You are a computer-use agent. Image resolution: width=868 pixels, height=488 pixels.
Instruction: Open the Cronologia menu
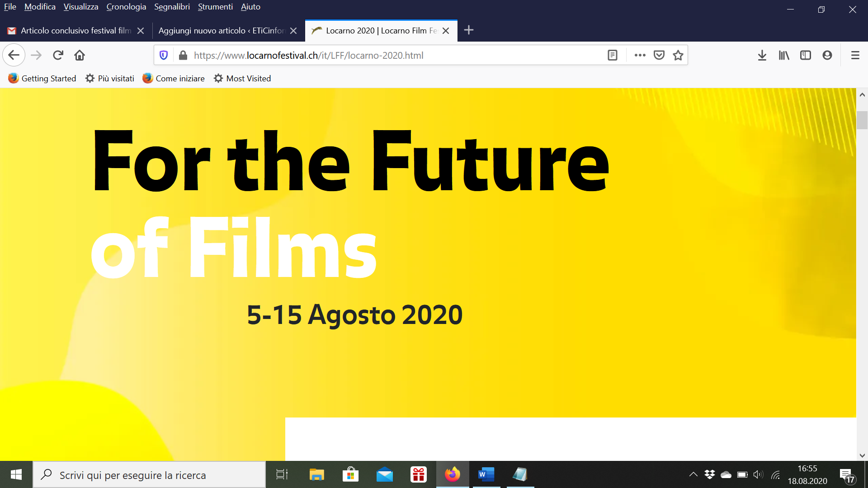point(126,7)
